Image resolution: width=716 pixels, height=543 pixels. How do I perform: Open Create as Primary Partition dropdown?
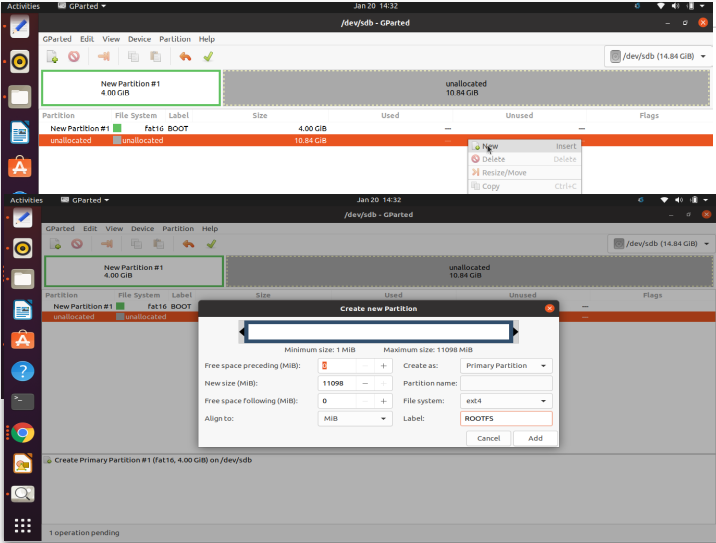[506, 366]
